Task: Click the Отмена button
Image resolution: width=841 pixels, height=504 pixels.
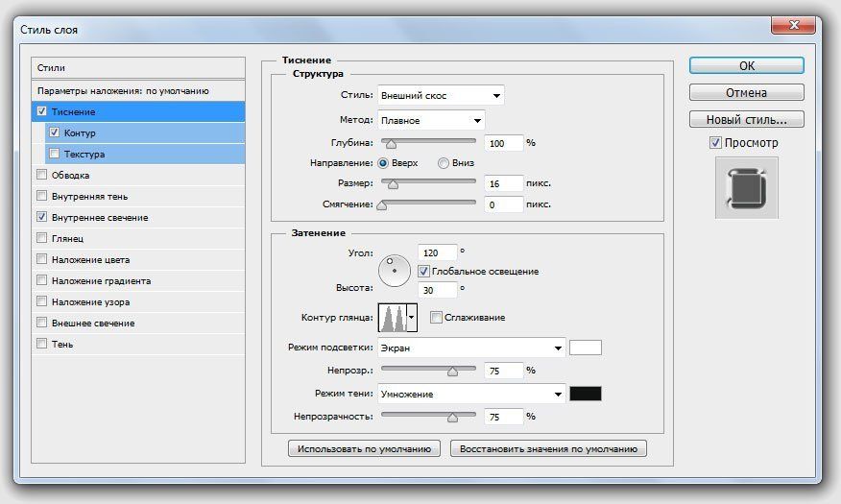Action: (747, 92)
